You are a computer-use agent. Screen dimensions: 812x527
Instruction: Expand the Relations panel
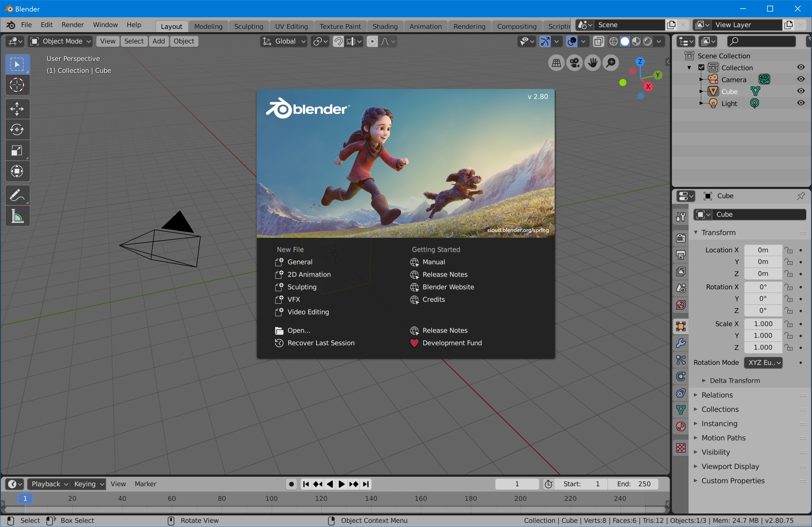click(717, 395)
